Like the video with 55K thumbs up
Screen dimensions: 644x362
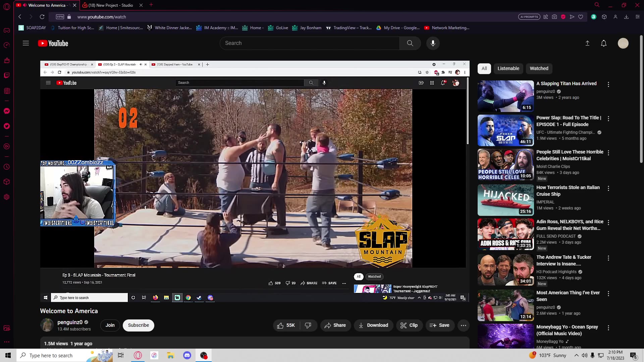tap(286, 325)
